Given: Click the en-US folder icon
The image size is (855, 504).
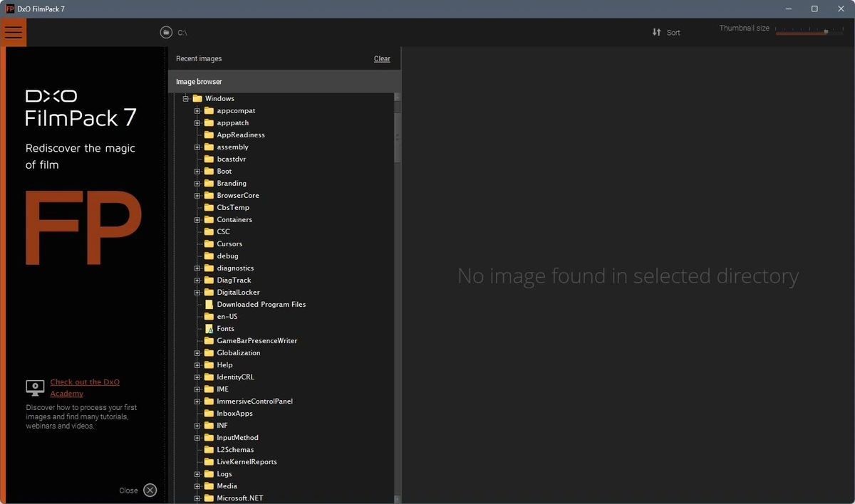Looking at the screenshot, I should point(209,317).
